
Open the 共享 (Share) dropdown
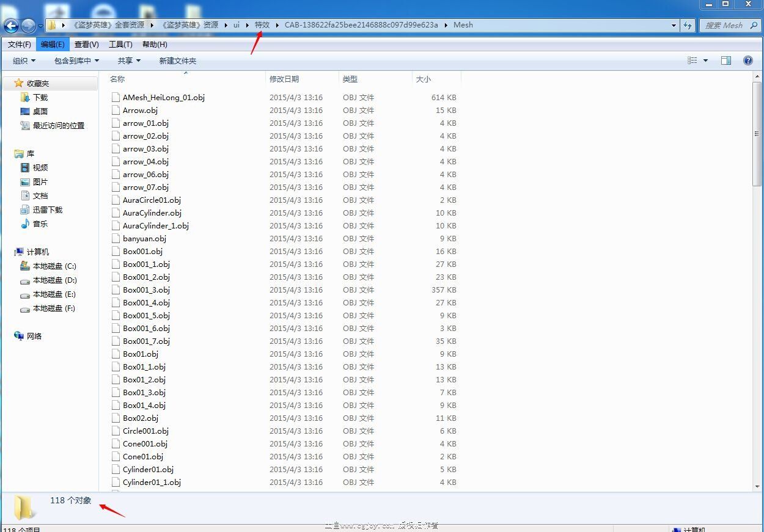(129, 60)
